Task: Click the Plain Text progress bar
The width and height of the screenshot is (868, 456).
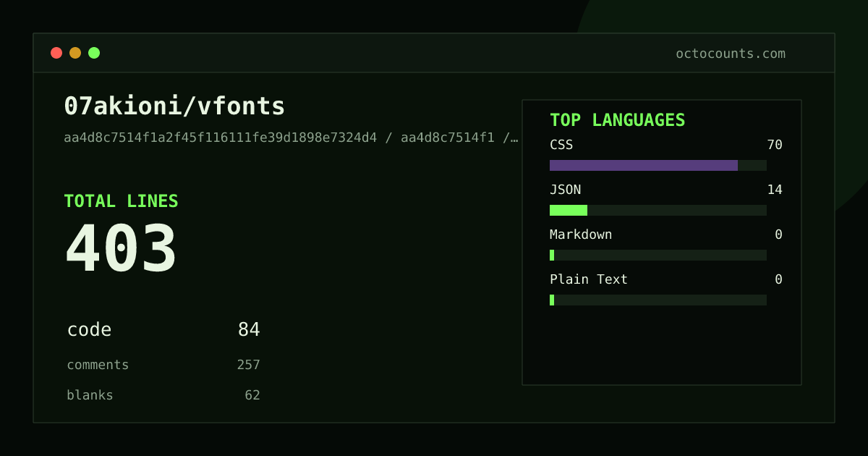Action: (x=658, y=300)
